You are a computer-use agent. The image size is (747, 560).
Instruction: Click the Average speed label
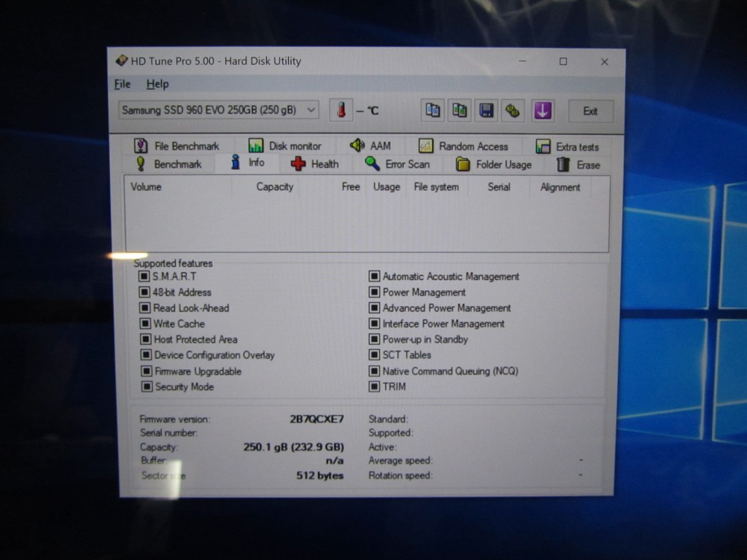(x=400, y=461)
